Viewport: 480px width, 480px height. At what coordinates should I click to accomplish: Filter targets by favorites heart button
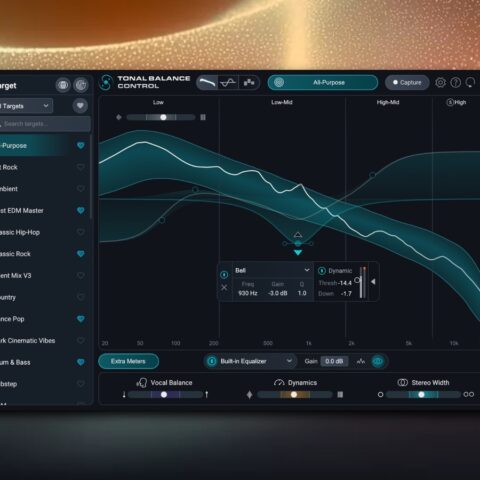pos(80,106)
